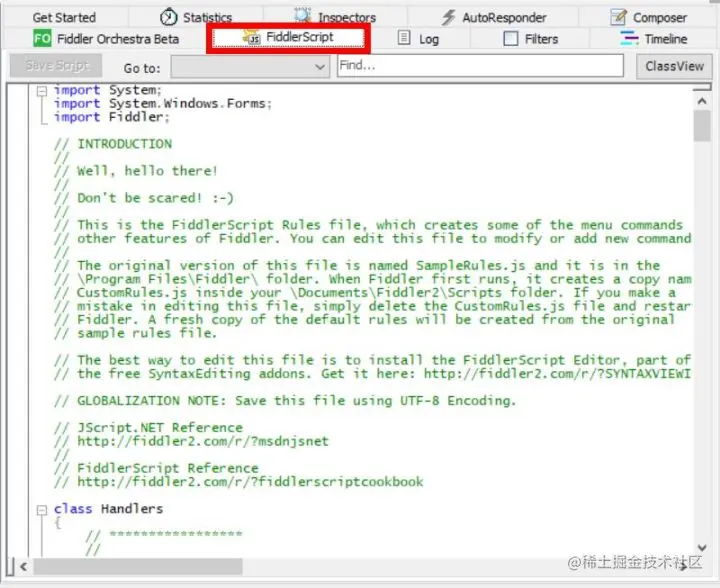Click the Save Script button

click(56, 66)
